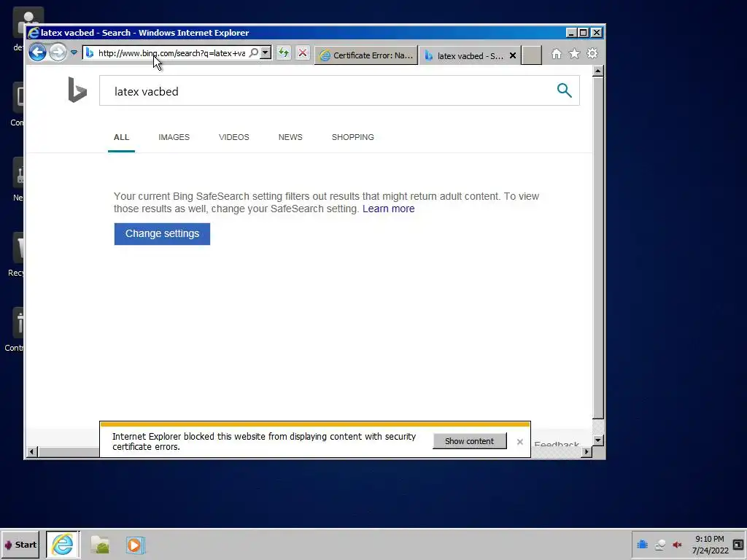The height and width of the screenshot is (560, 747).
Task: Select the ALL results tab
Action: [x=122, y=137]
